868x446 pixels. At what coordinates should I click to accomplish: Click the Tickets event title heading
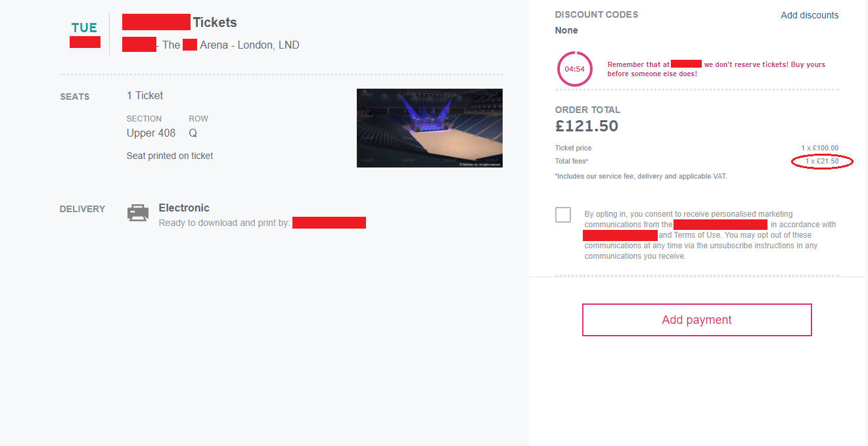pos(215,22)
